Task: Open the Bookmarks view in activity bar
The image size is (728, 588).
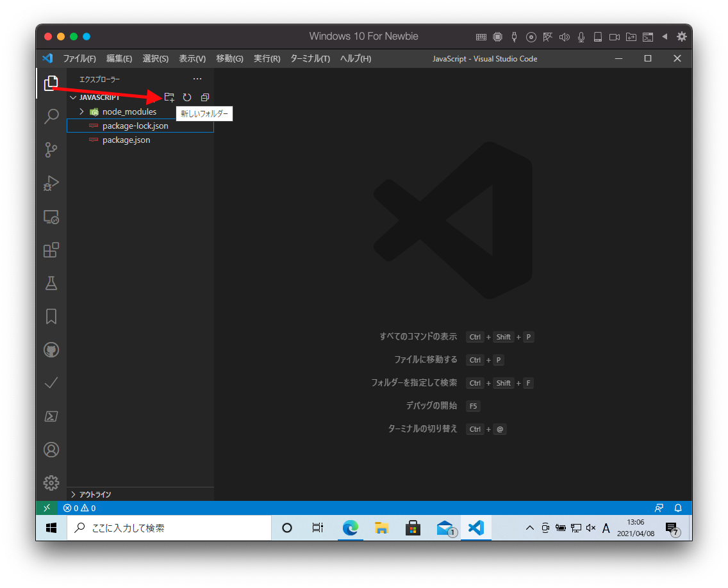Action: tap(51, 316)
